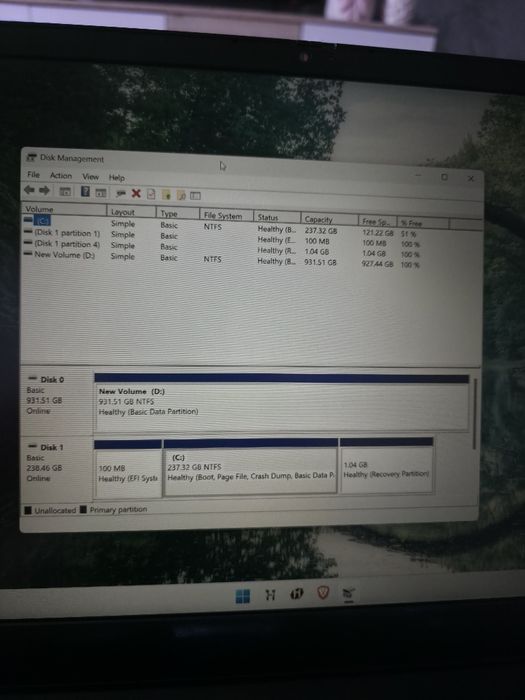
Task: Select the (C:) 237.32 GB NTFS partition block
Action: (x=251, y=467)
